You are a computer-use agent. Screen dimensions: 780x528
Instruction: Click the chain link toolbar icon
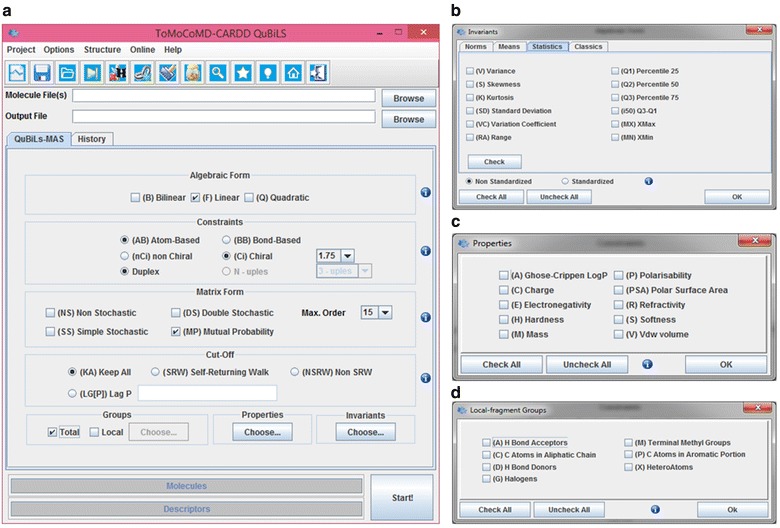pos(143,73)
